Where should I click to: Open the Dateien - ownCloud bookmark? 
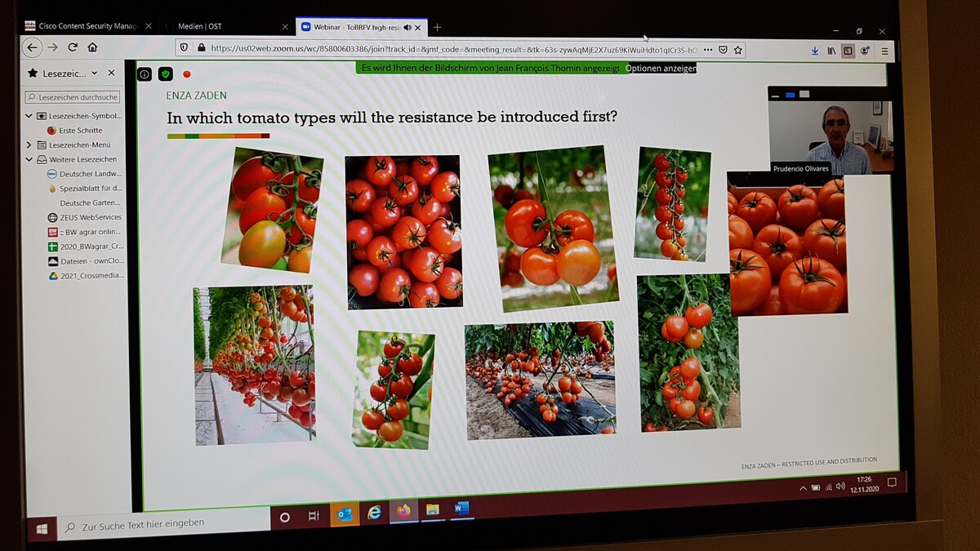click(x=85, y=261)
